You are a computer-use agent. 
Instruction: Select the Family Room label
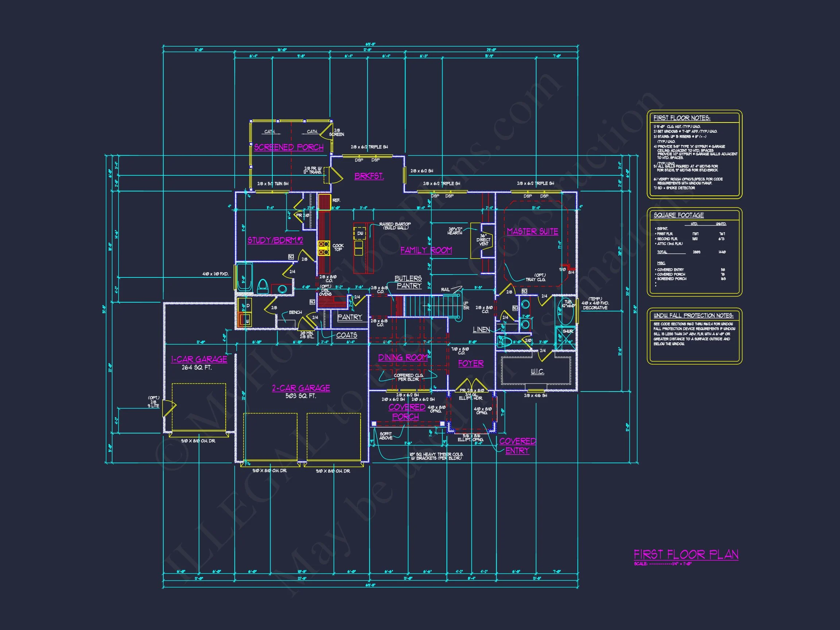click(426, 250)
